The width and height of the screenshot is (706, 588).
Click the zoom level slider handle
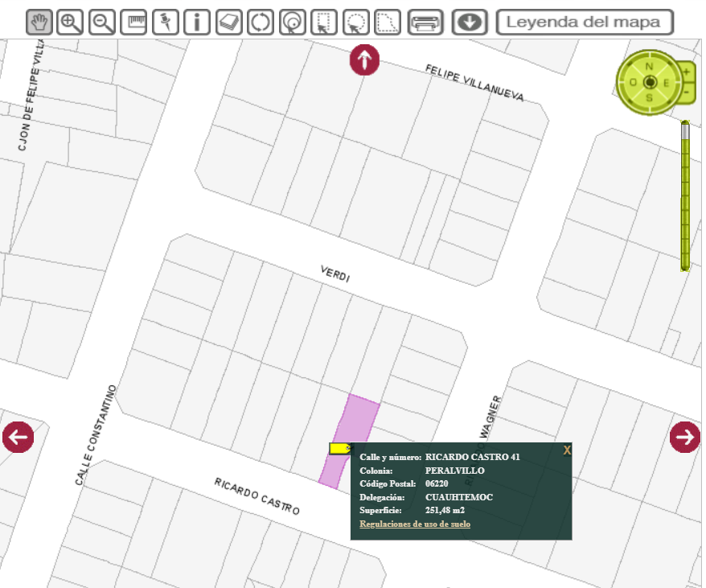tap(685, 130)
